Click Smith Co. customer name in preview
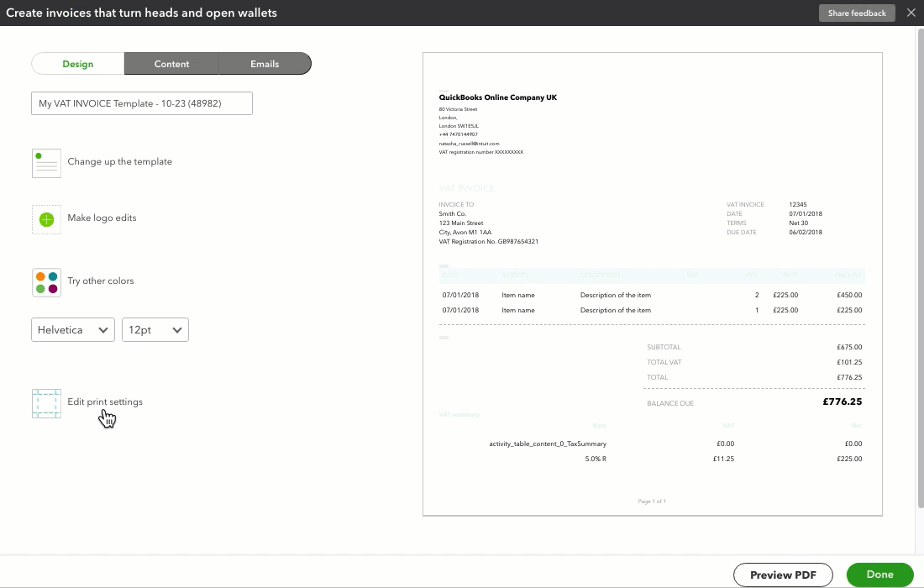The image size is (924, 588). point(453,214)
